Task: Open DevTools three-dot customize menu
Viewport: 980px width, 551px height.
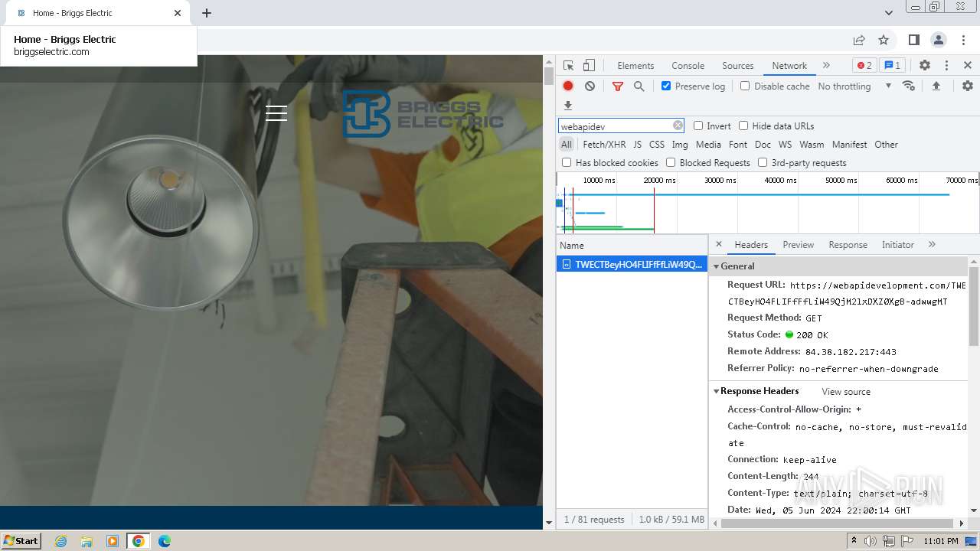Action: (x=946, y=65)
